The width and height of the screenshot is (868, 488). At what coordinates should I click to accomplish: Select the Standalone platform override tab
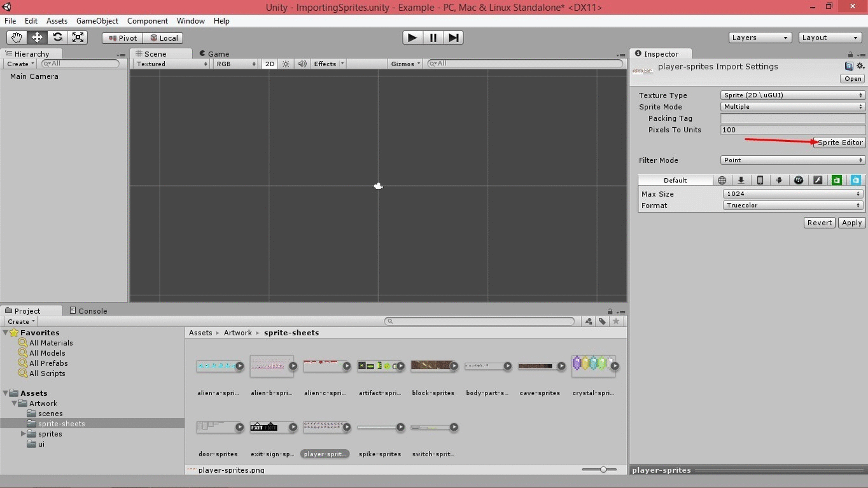click(x=741, y=180)
